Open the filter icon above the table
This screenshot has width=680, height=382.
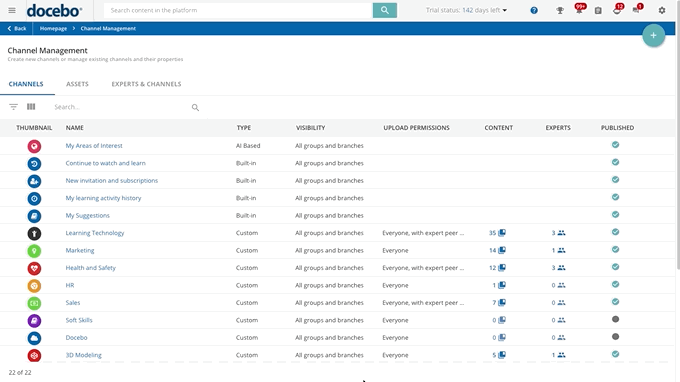point(13,107)
